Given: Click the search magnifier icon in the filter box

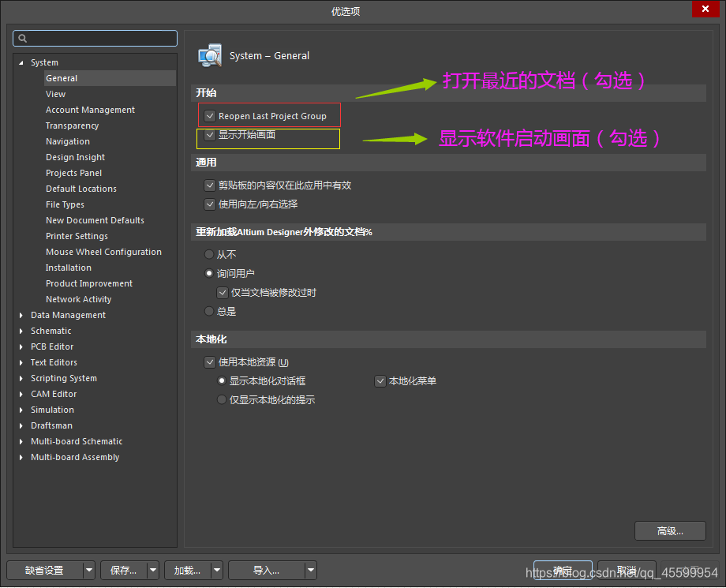Looking at the screenshot, I should pyautogui.click(x=23, y=39).
